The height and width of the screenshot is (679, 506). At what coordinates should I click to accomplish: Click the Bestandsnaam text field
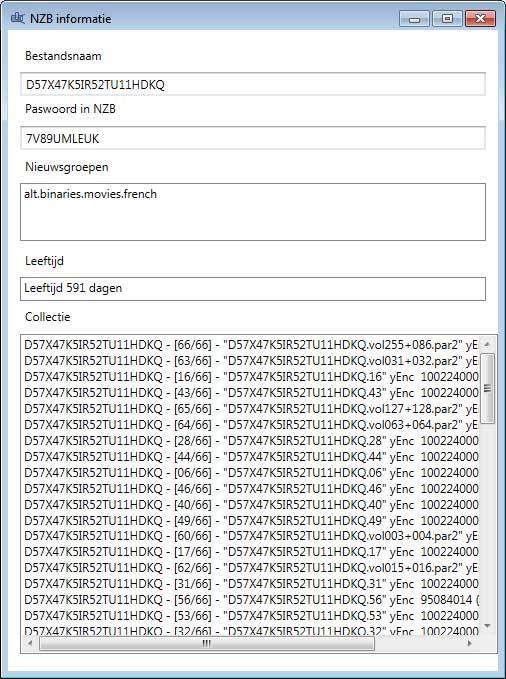coord(253,84)
